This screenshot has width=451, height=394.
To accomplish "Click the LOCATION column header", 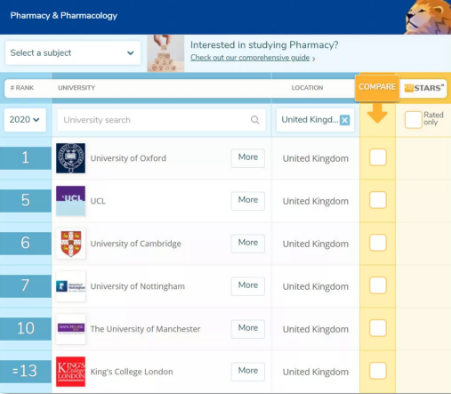I will click(x=307, y=88).
